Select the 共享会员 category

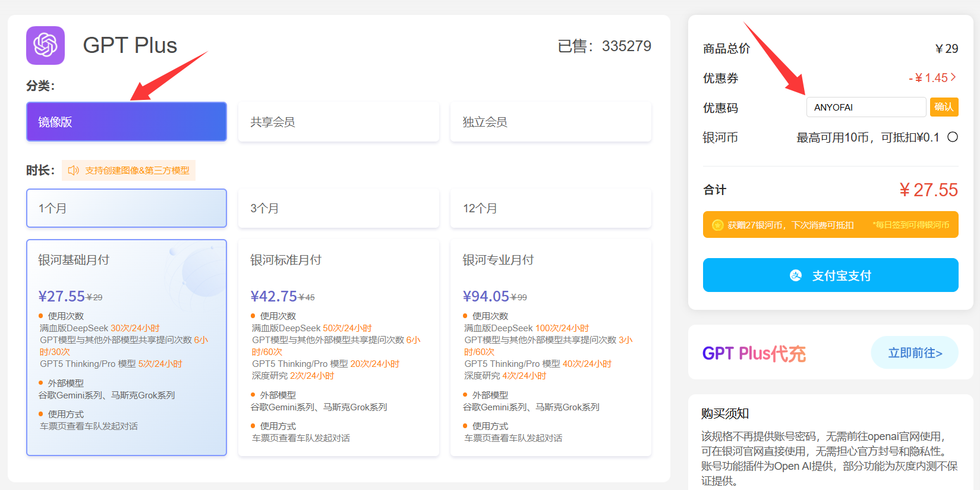pos(339,122)
